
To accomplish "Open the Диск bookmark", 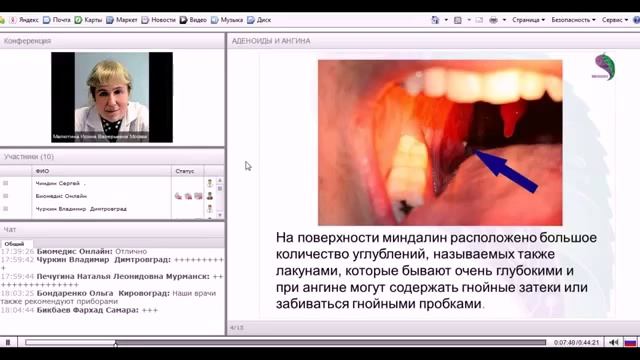I will click(259, 20).
